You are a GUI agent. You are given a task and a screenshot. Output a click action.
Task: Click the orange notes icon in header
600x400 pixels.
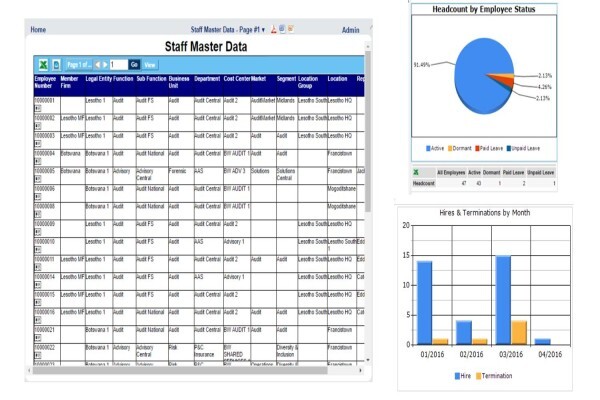point(291,29)
